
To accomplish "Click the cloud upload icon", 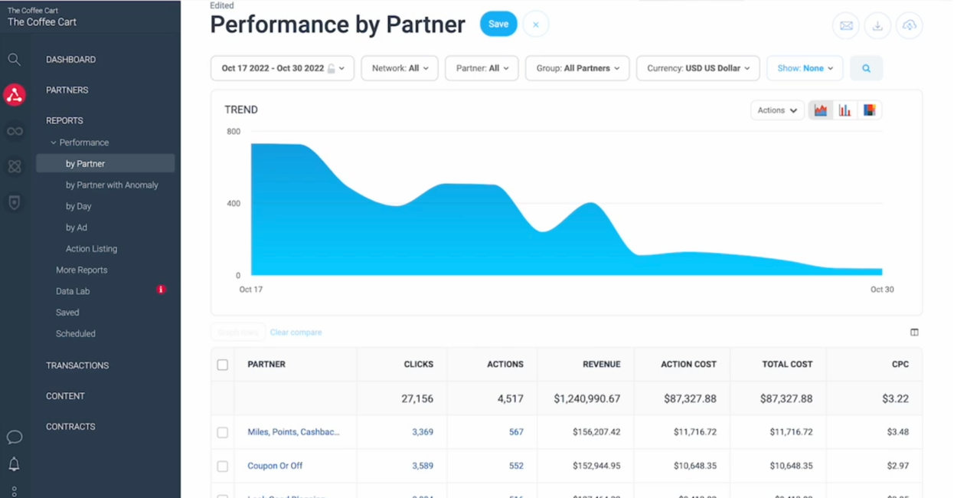I will [x=909, y=25].
